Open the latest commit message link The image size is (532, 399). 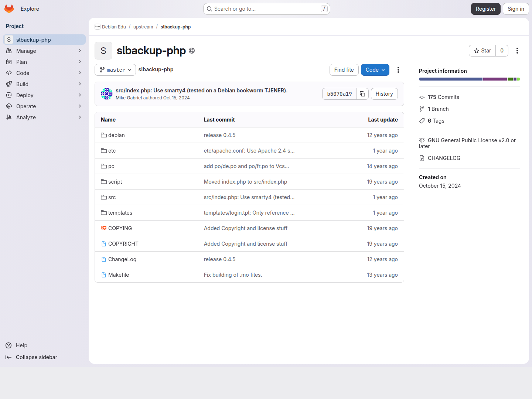click(201, 91)
